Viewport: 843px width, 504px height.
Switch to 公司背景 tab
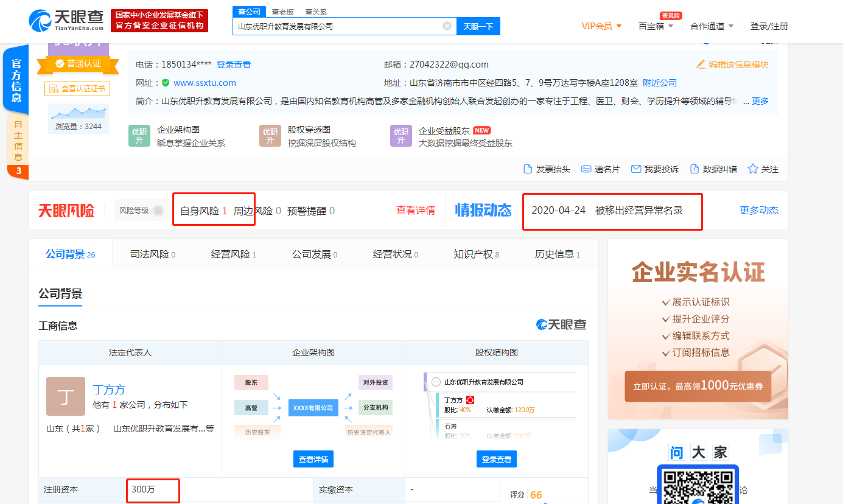71,254
